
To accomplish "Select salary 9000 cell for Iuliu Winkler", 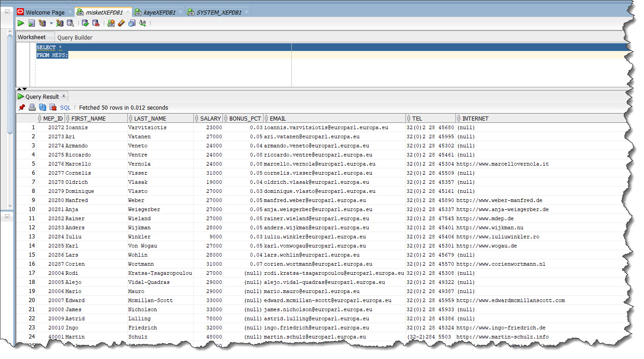I will pyautogui.click(x=208, y=237).
